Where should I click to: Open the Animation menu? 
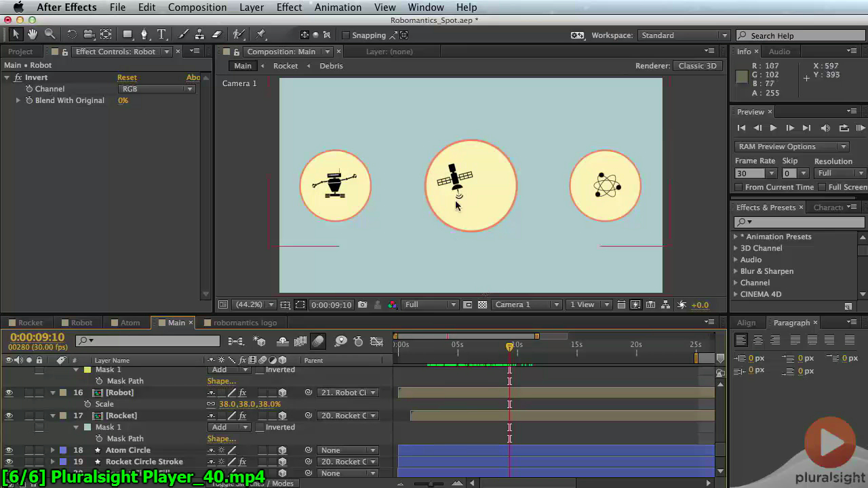coord(338,7)
